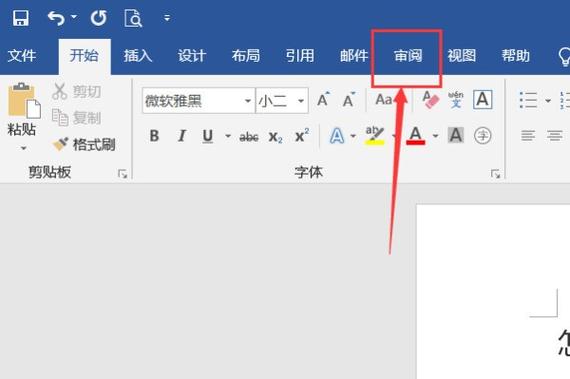Screen dimensions: 570x379
Task: Switch to the 开始 (Home) tab
Action: tap(84, 56)
